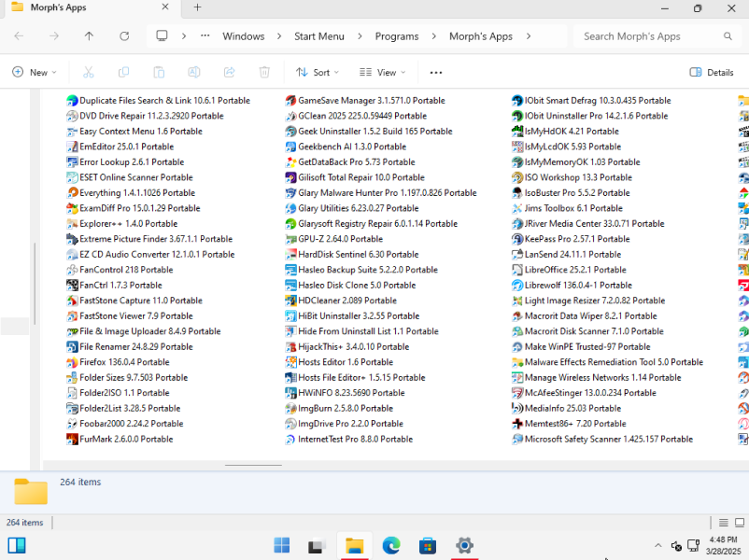Click the Copy toolbar icon
This screenshot has width=749, height=560.
(123, 73)
